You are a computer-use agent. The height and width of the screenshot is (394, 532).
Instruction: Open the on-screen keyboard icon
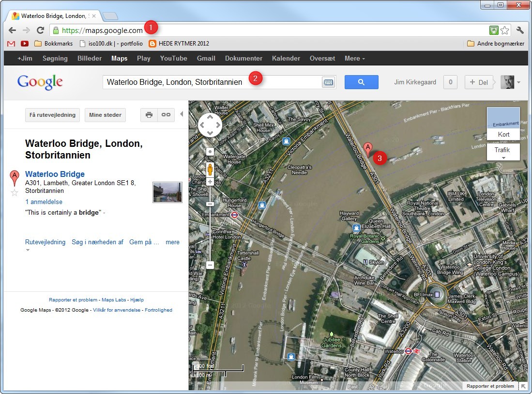pyautogui.click(x=328, y=82)
